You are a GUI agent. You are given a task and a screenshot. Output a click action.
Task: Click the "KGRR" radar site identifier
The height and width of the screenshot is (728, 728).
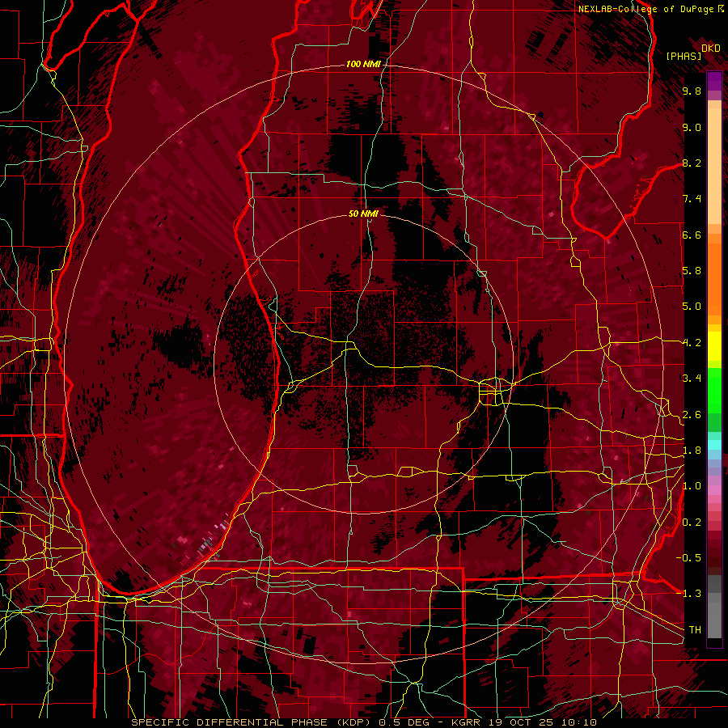(x=465, y=722)
